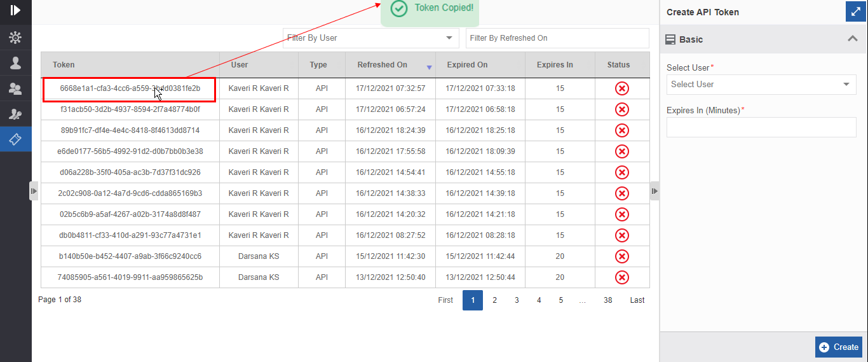Click Darsana KS user in b140b50e row
Viewport: 868px width, 362px height.
pyautogui.click(x=259, y=256)
